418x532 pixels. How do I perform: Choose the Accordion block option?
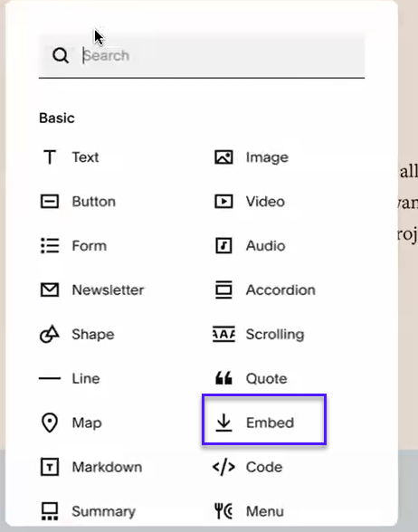[x=265, y=290]
